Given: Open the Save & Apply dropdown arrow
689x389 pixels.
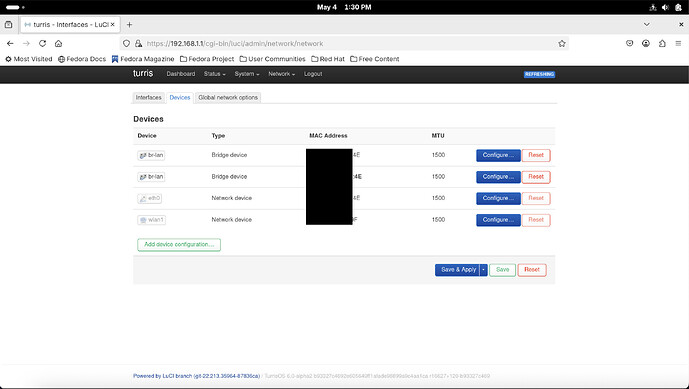Looking at the screenshot, I should pyautogui.click(x=484, y=270).
